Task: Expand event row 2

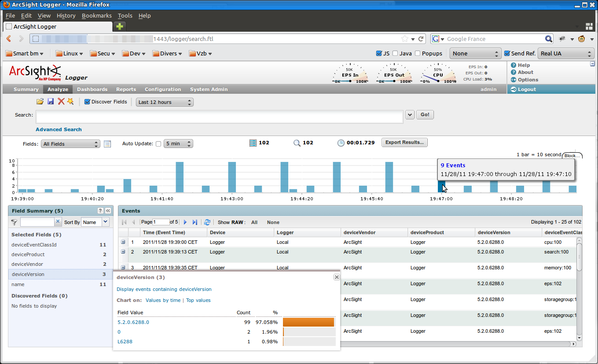Action: tap(123, 252)
